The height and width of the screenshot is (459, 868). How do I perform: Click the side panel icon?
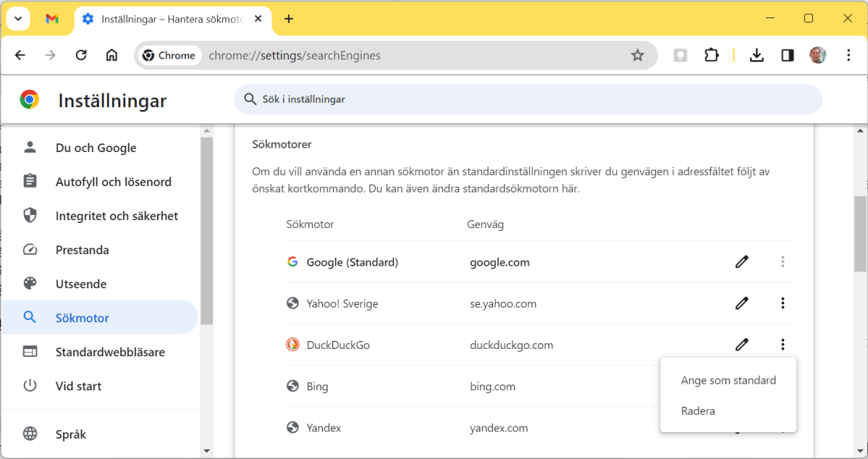pyautogui.click(x=788, y=54)
